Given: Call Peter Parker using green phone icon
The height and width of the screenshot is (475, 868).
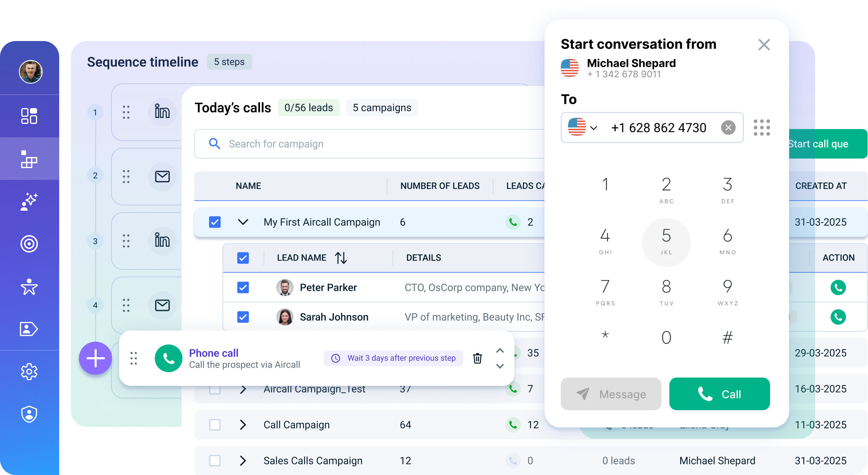Looking at the screenshot, I should [x=838, y=288].
